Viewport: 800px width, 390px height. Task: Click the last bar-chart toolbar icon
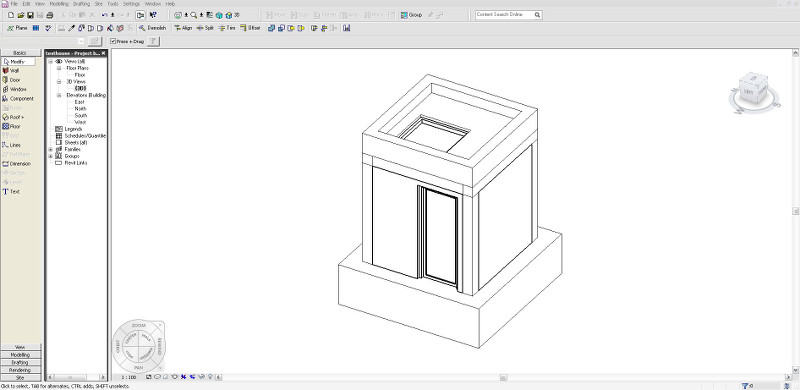coord(347,28)
